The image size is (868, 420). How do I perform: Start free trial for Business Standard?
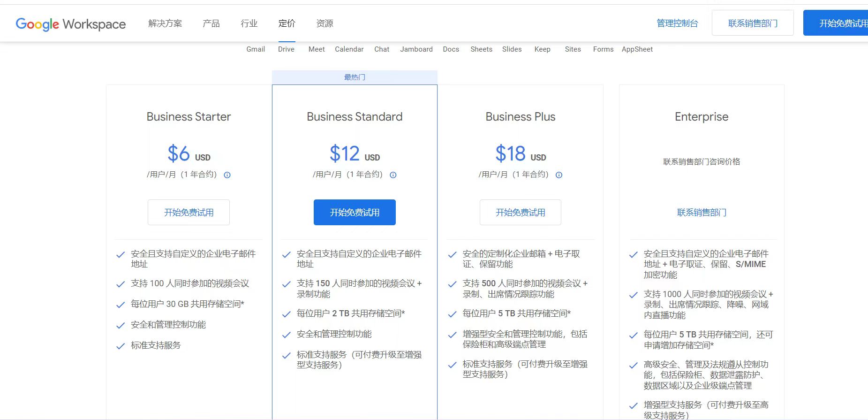[355, 213]
